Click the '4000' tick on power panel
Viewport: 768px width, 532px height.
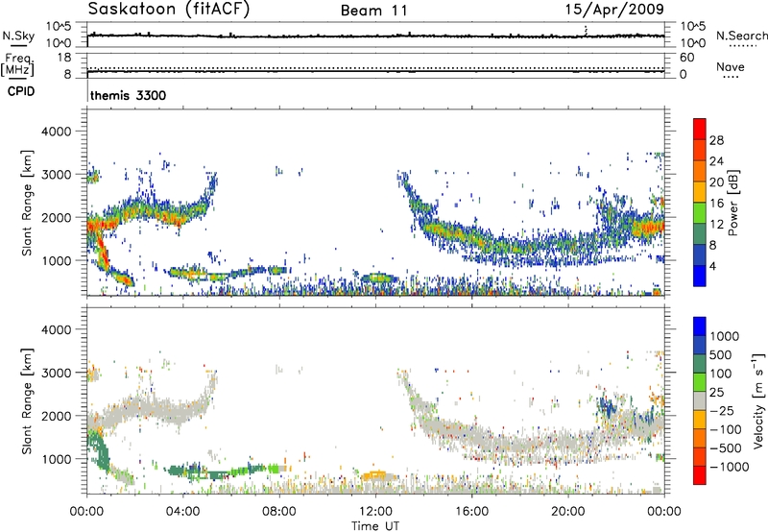[x=56, y=132]
